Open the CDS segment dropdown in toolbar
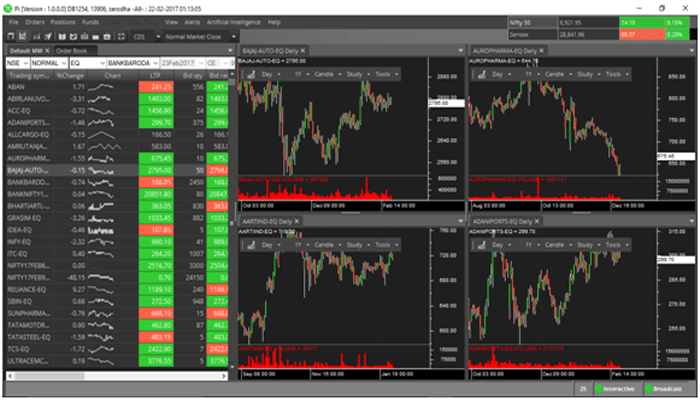The height and width of the screenshot is (400, 700). [x=158, y=37]
